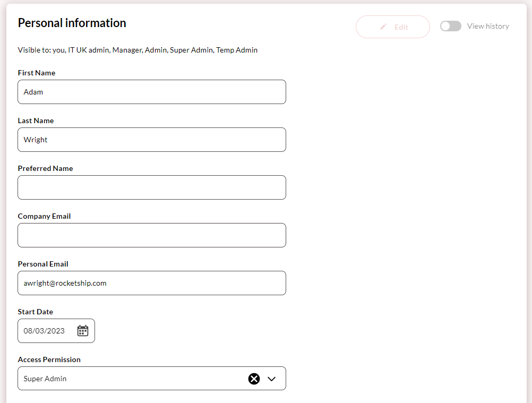Image resolution: width=532 pixels, height=403 pixels.
Task: Click into the First Name field containing Adam
Action: (151, 92)
